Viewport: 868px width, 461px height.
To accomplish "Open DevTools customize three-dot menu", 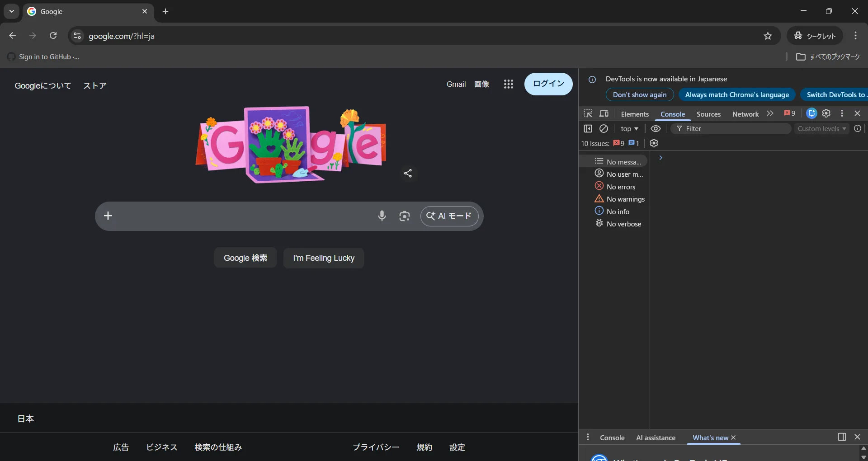I will coord(842,113).
